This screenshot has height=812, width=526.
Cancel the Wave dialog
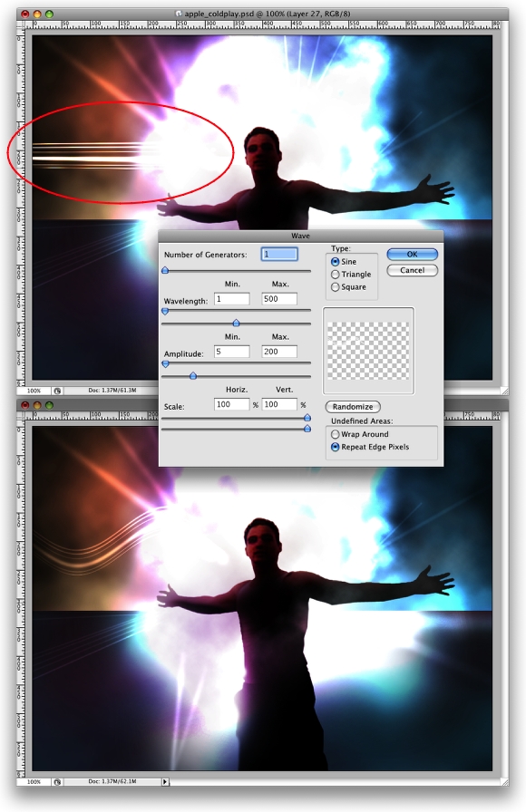point(412,270)
